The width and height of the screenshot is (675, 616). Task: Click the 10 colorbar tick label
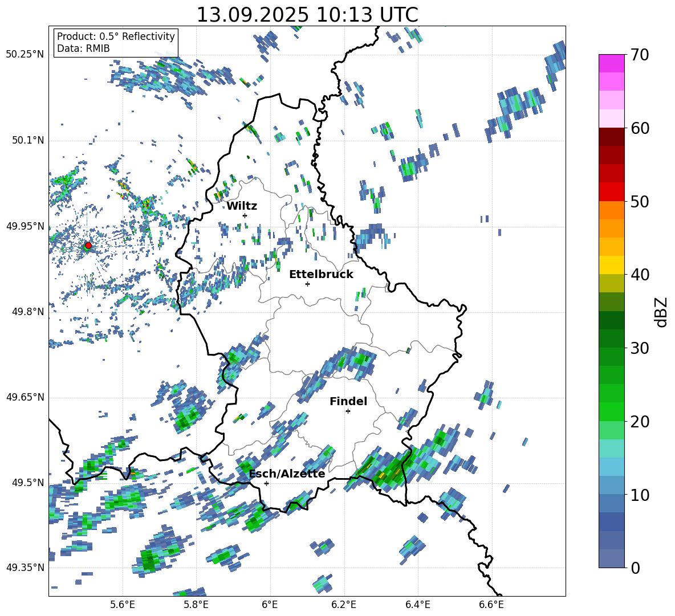[x=639, y=495]
